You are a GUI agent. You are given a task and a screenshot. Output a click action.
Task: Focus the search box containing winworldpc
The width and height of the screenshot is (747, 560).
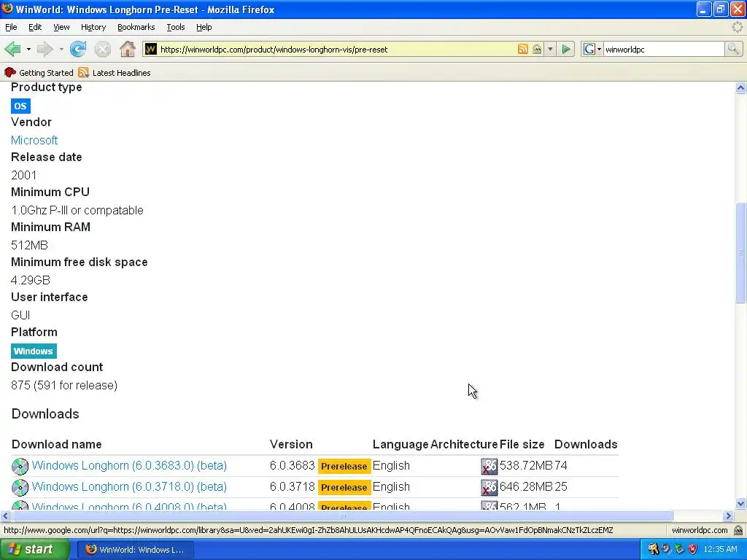(663, 49)
